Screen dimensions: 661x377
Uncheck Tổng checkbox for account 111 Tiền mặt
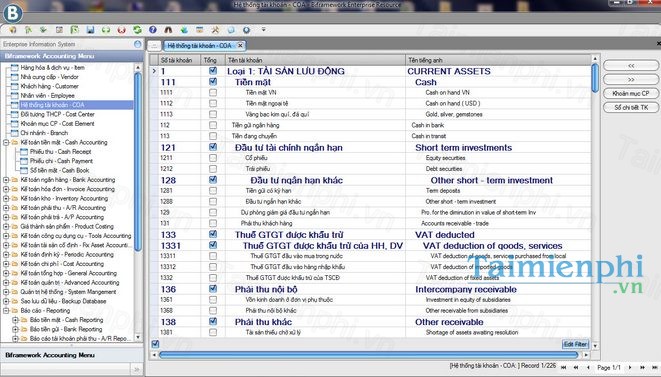click(x=213, y=81)
